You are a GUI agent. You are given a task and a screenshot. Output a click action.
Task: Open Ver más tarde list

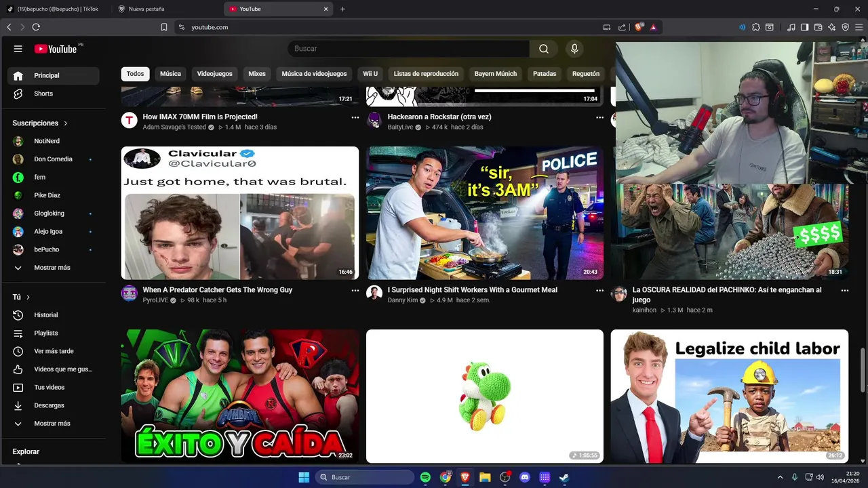click(x=53, y=351)
